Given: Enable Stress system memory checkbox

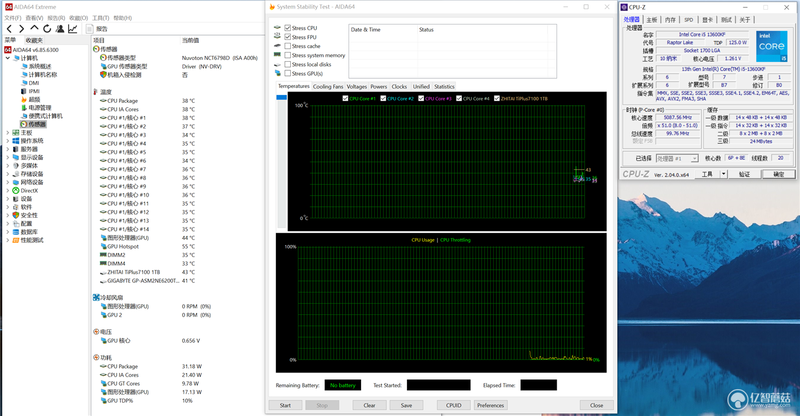Looking at the screenshot, I should coord(288,55).
